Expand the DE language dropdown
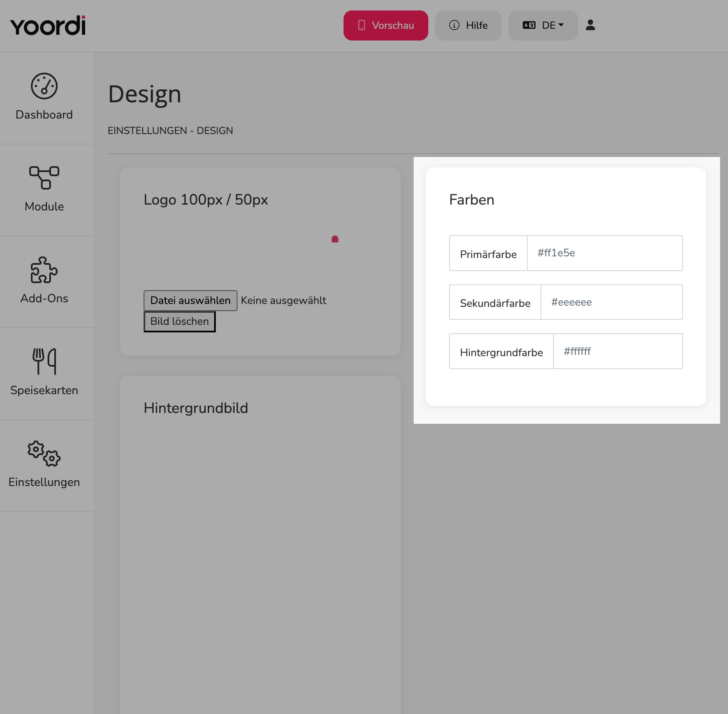The height and width of the screenshot is (714, 728). 543,25
